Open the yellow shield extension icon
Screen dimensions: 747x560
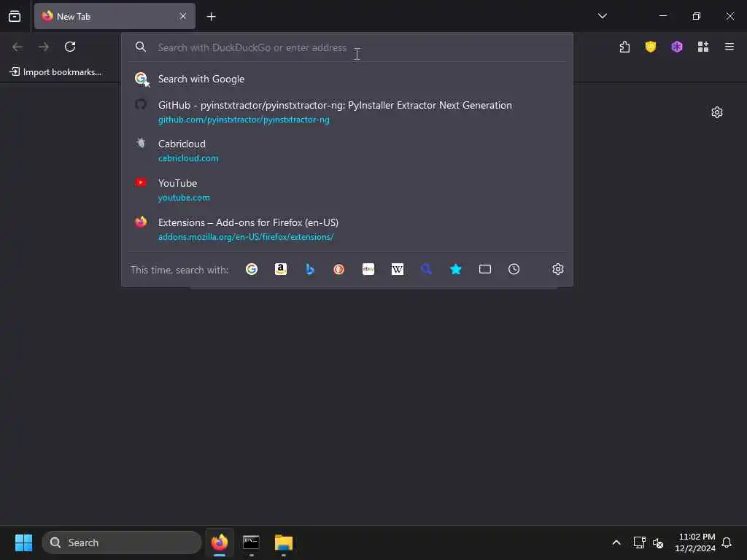[x=651, y=47]
